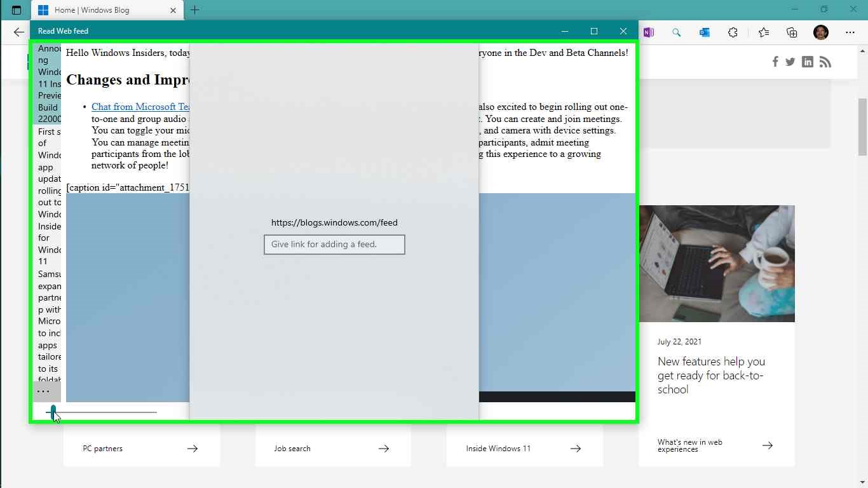The height and width of the screenshot is (488, 868).
Task: Maximize the Read Web feed window
Action: point(594,31)
